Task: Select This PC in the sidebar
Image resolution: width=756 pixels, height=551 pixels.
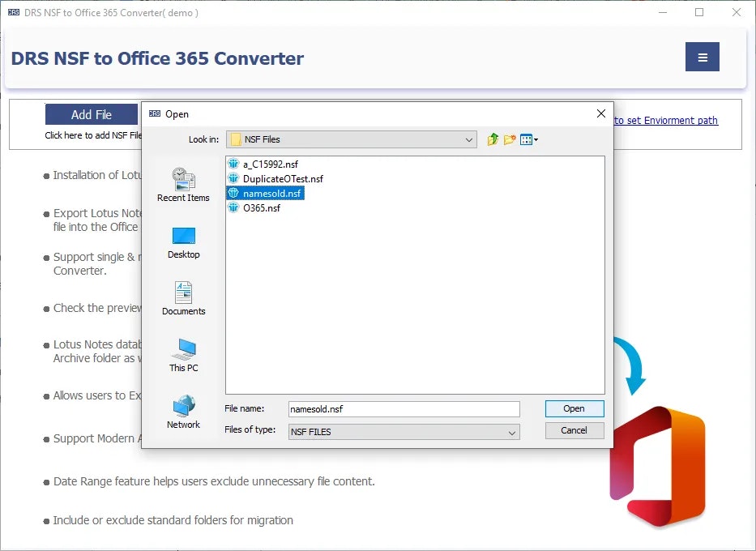Action: pyautogui.click(x=182, y=354)
